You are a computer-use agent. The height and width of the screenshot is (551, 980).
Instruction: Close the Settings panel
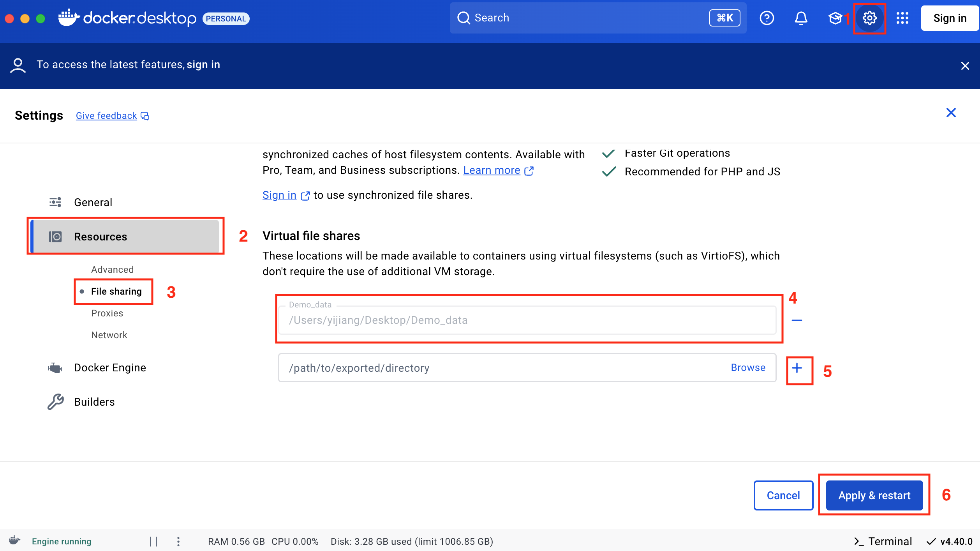point(951,113)
